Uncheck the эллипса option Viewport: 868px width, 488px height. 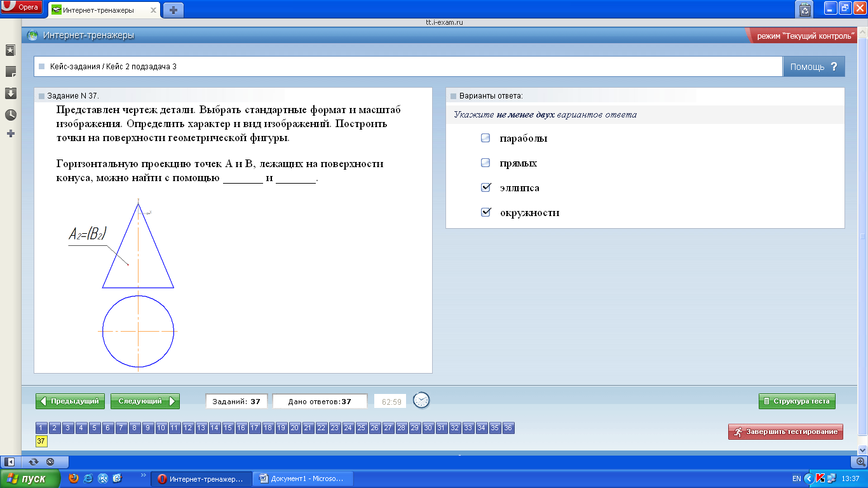pyautogui.click(x=486, y=187)
